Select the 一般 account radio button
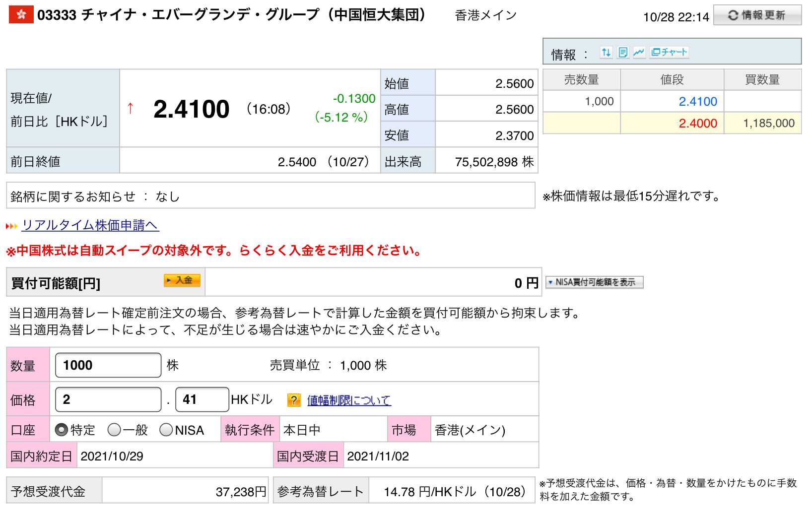This screenshot has width=812, height=520. (x=114, y=430)
